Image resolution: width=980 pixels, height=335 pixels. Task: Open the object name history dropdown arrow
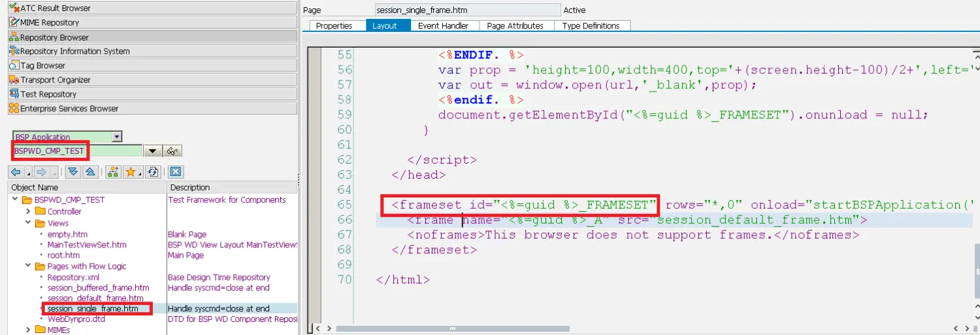(152, 151)
